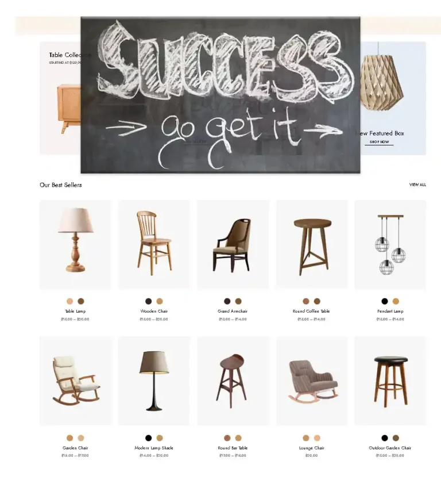Click the Success chalkboard banner image
The image size is (441, 504).
pyautogui.click(x=220, y=95)
